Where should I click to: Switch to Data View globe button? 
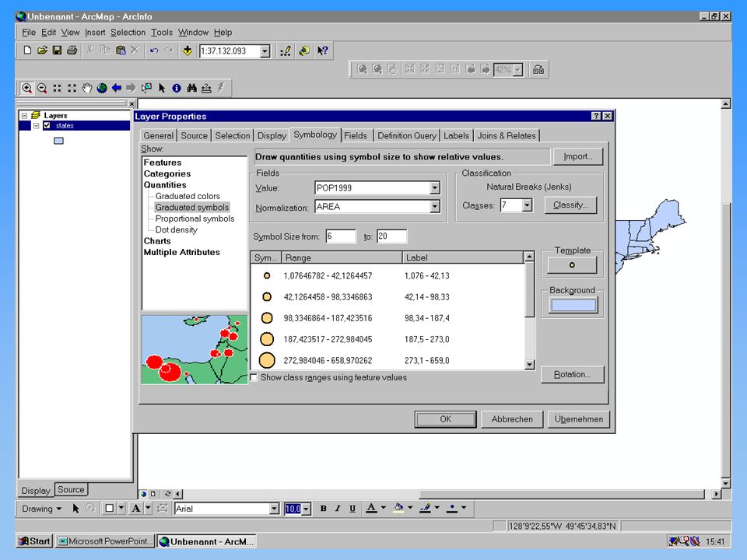[143, 494]
